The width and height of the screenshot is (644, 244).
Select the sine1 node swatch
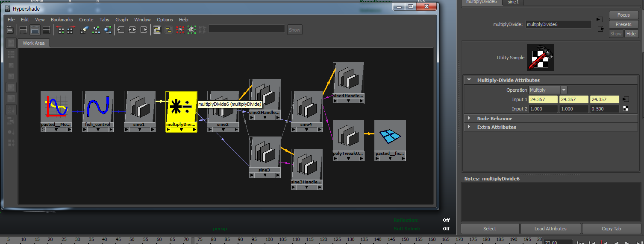140,106
